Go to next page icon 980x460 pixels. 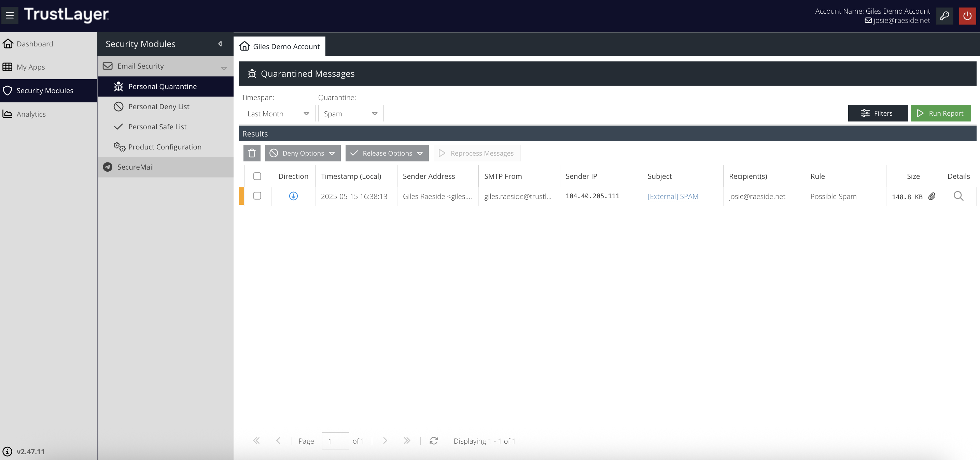385,441
